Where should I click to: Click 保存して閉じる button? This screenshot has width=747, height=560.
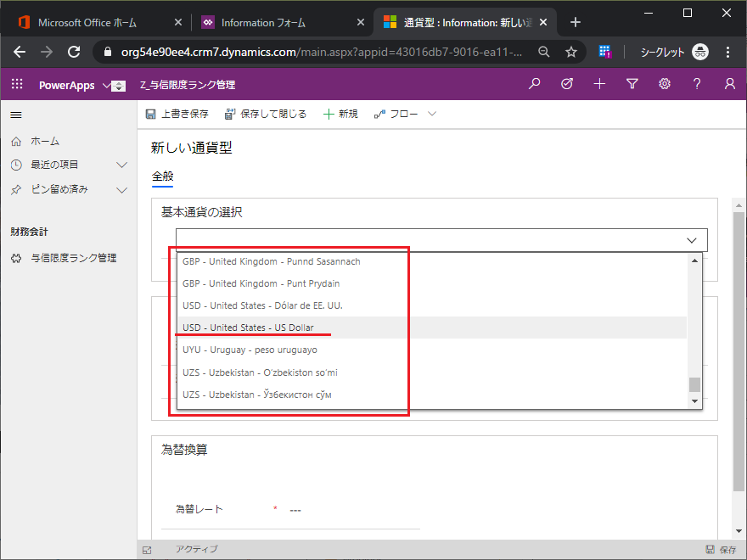click(x=266, y=114)
